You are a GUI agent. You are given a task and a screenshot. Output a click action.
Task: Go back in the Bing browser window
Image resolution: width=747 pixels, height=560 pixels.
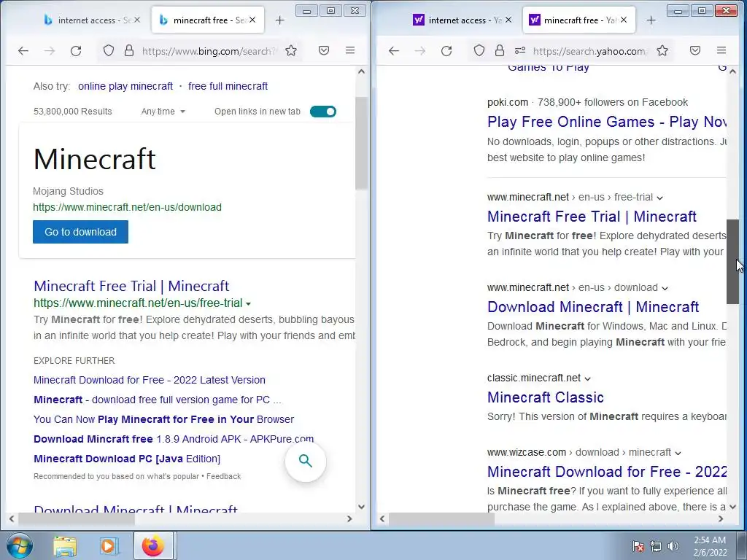(23, 50)
